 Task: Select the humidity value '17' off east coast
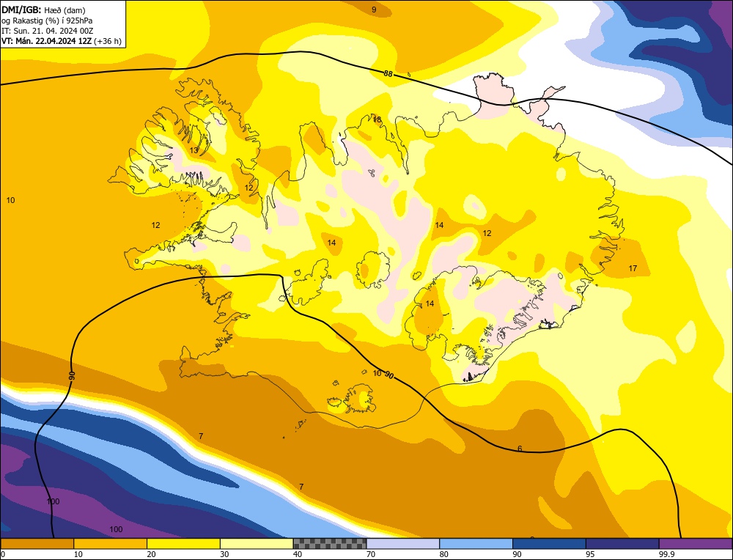tap(633, 268)
